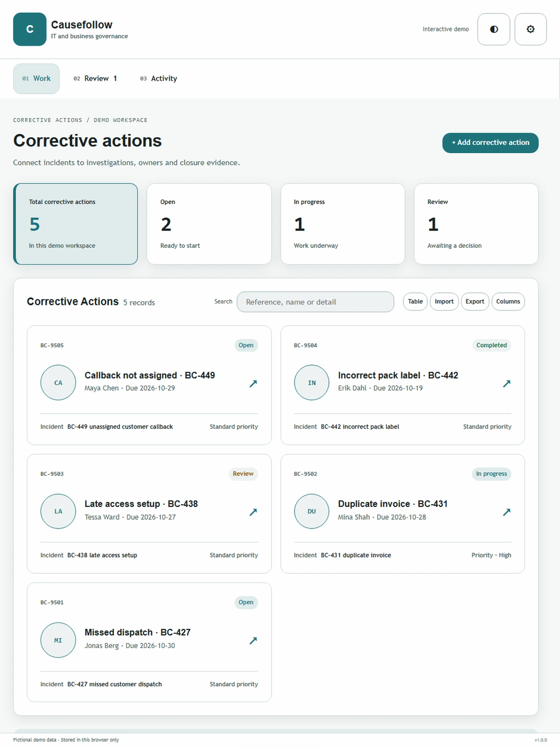This screenshot has width=560, height=747.
Task: Click the In progress badge on BC-9502
Action: (491, 473)
